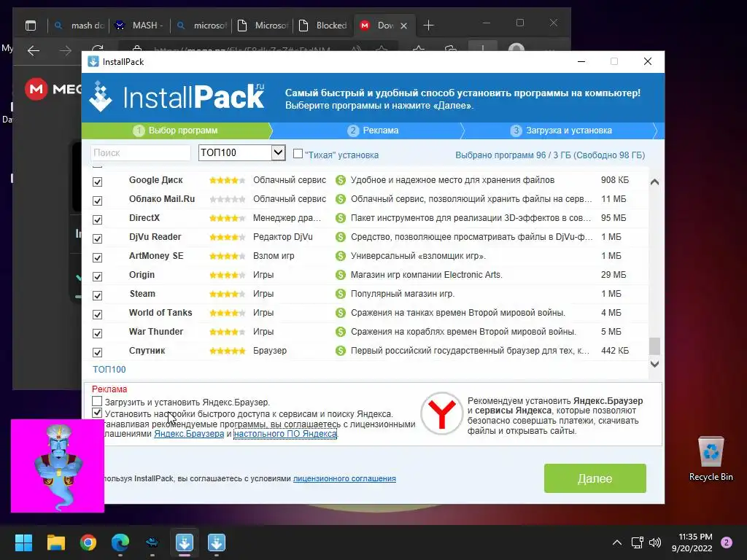
Task: Click the green info icon for War Thunder
Action: tap(340, 332)
